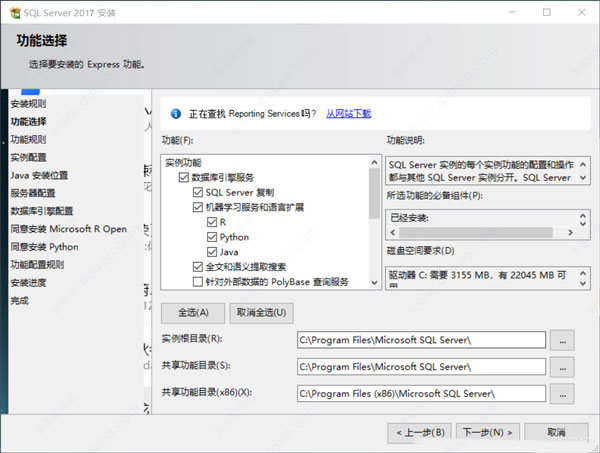Uncheck the R feature checkbox
600x453 pixels.
click(x=212, y=222)
